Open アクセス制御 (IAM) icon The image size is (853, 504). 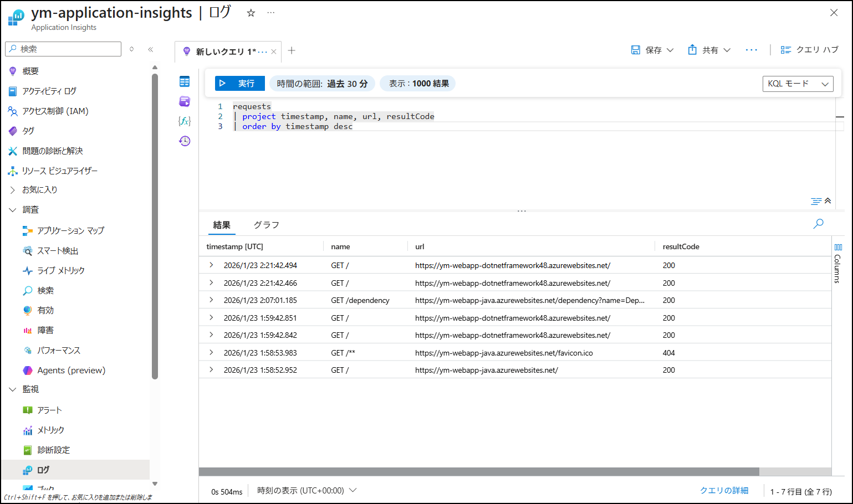[x=13, y=111]
